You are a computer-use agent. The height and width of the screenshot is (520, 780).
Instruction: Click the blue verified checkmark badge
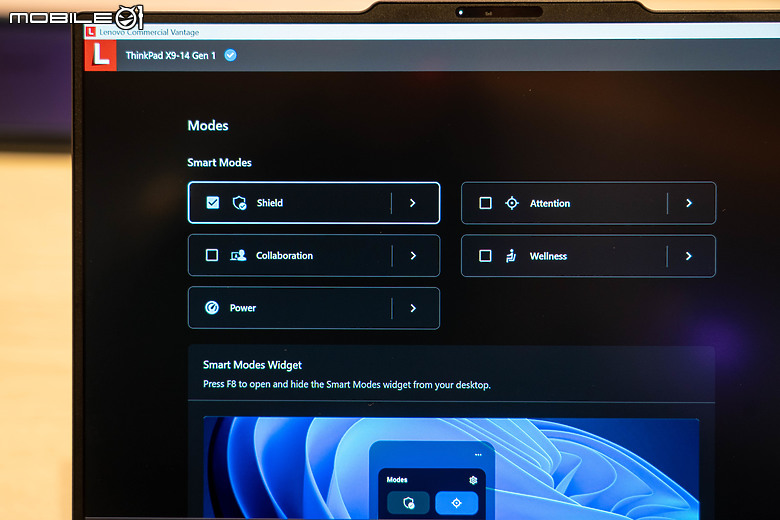click(x=230, y=55)
